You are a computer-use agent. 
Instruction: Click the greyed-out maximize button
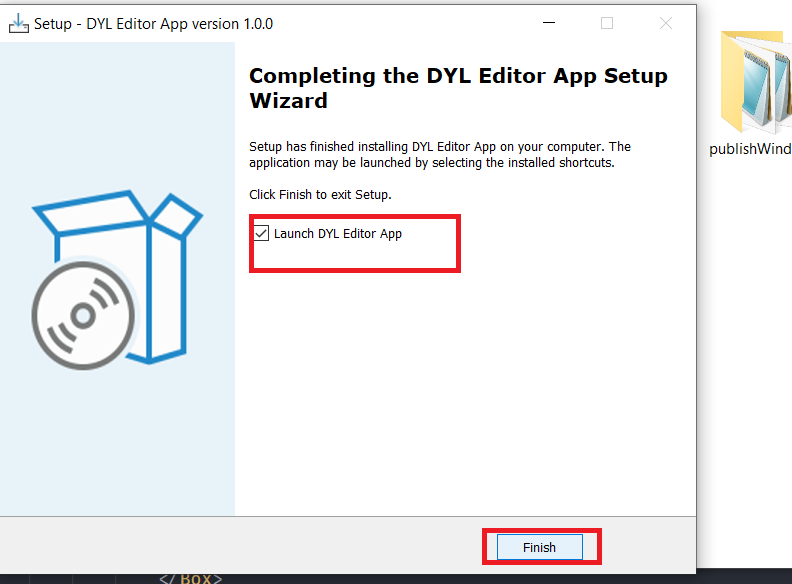point(607,23)
